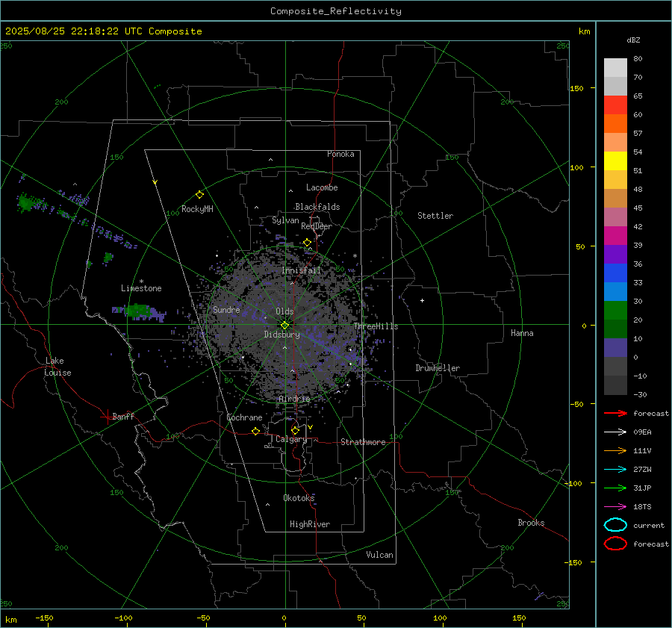Viewport: 672px width, 628px height.
Task: Click the orange 111V arrow in the legend
Action: 615,450
